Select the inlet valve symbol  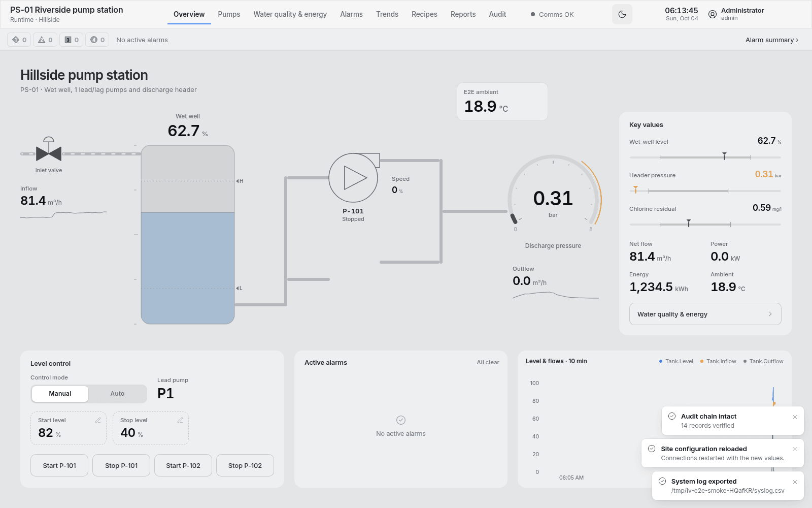tap(49, 149)
